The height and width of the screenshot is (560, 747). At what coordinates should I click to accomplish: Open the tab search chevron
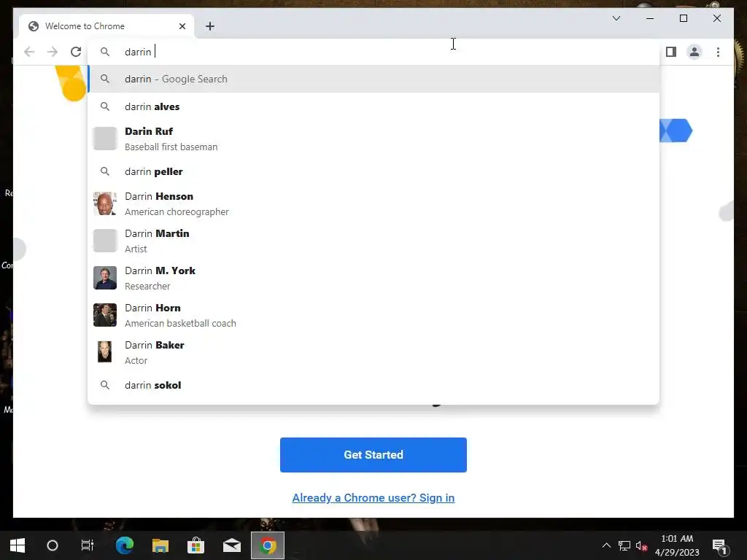point(616,18)
